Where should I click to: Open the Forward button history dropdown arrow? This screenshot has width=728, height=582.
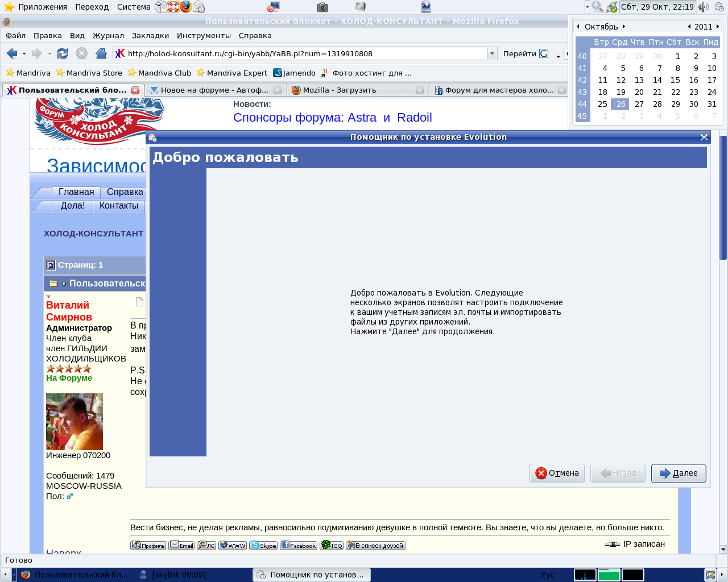49,54
